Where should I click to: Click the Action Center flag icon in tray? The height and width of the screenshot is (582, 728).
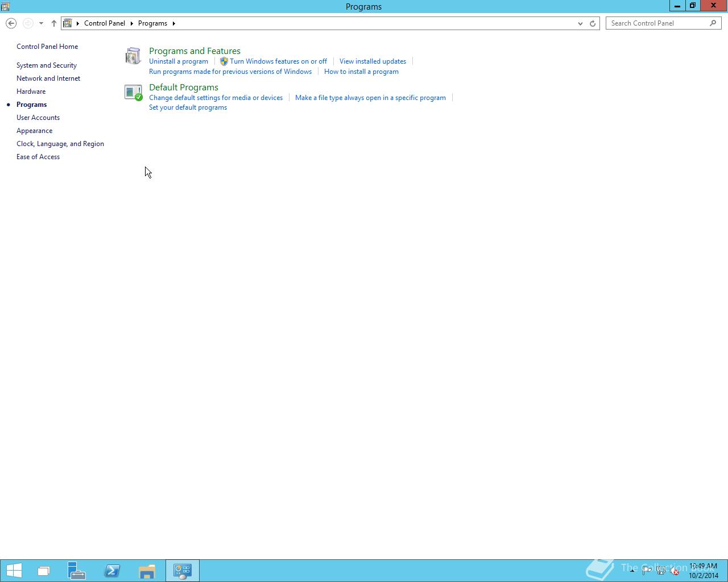point(647,571)
